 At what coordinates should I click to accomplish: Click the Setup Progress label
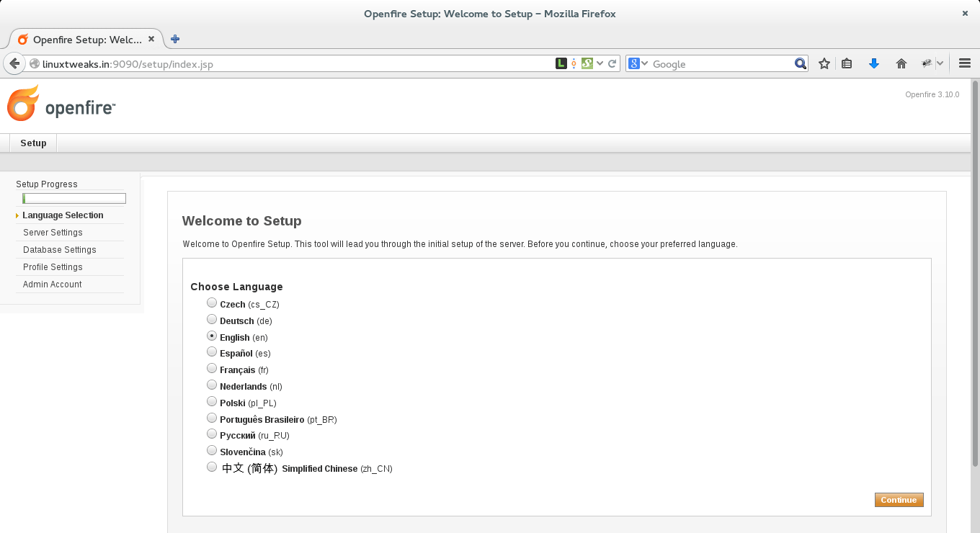click(x=47, y=184)
